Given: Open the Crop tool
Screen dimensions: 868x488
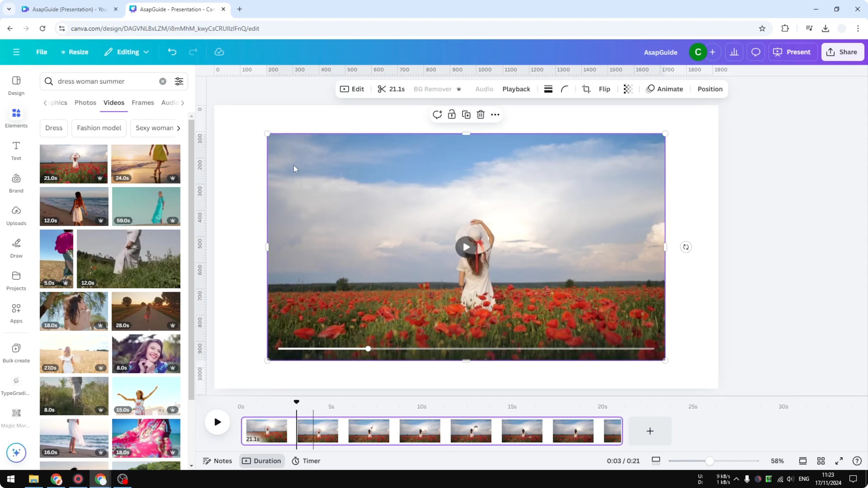Looking at the screenshot, I should (586, 89).
